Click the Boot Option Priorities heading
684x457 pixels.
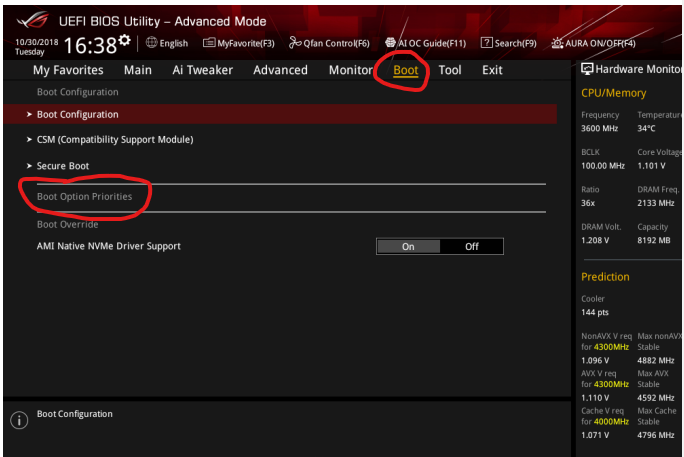84,197
